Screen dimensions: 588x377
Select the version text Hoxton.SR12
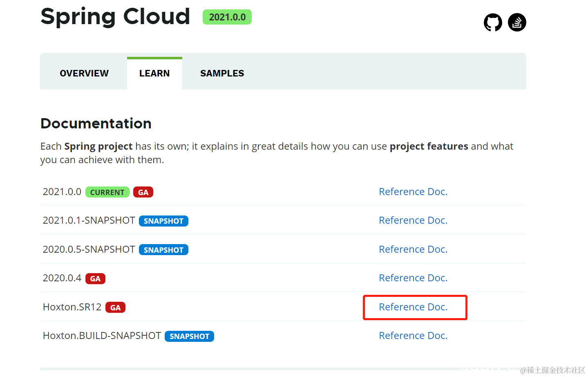click(72, 307)
